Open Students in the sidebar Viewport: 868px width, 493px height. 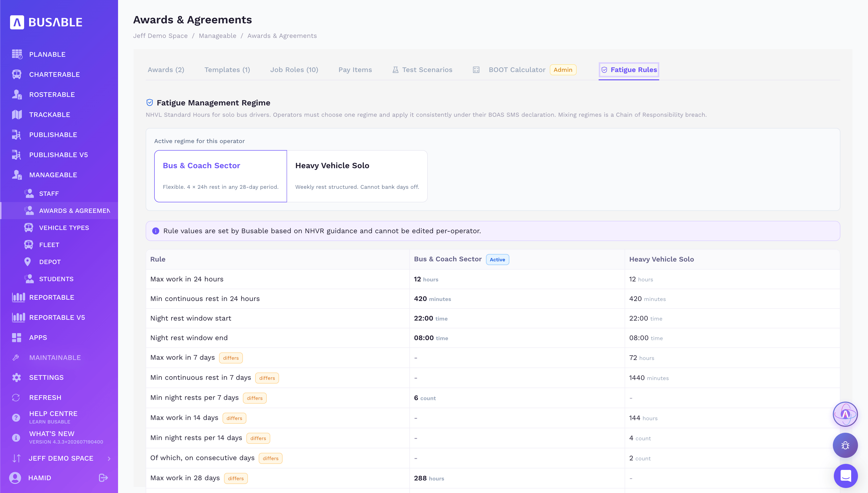pos(56,279)
